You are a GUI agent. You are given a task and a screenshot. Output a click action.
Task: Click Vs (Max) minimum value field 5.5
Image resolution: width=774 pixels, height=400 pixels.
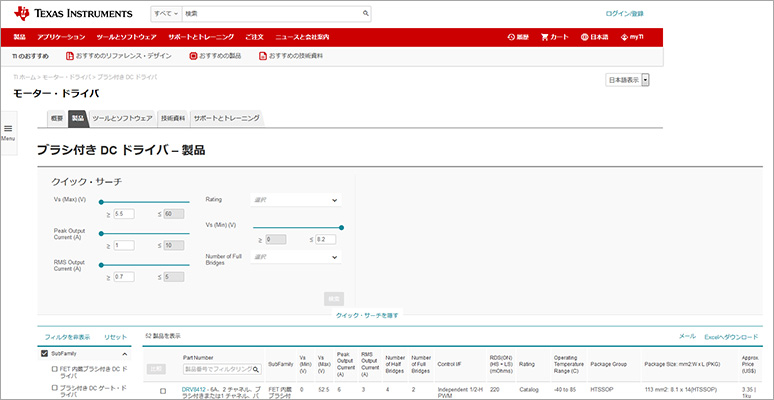click(x=123, y=214)
